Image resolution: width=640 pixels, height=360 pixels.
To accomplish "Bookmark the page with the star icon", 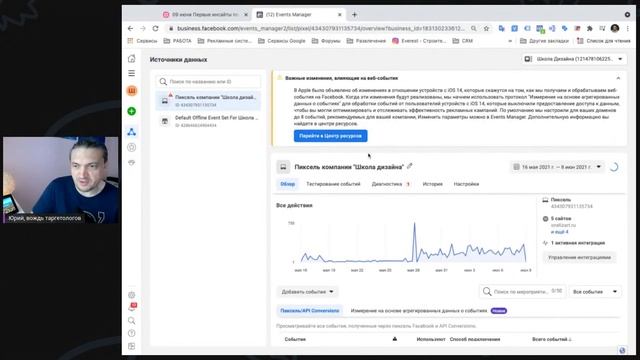I will (x=486, y=29).
